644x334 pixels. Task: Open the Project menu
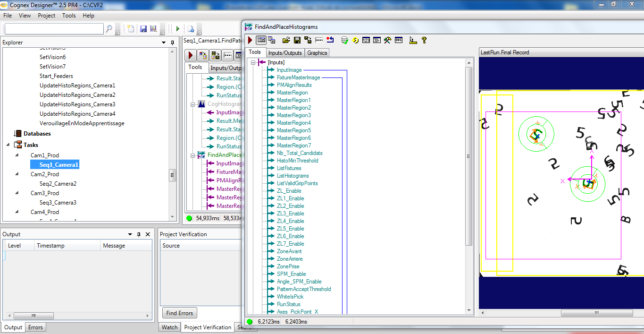[x=47, y=16]
